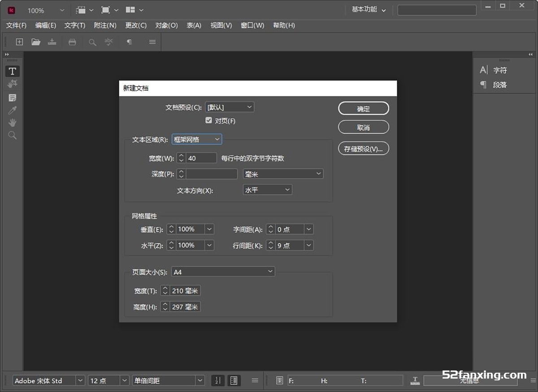Click the 存储预设(V)... button
Image resolution: width=538 pixels, height=392 pixels.
click(x=364, y=149)
